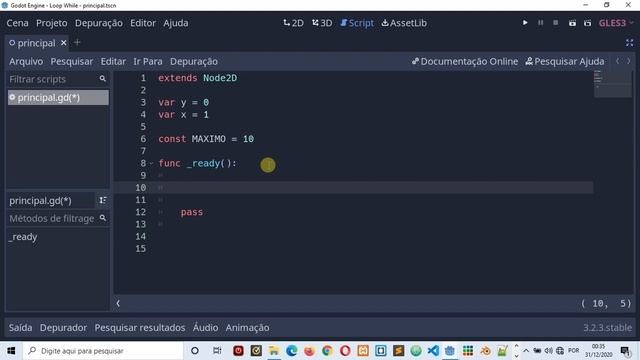Go to next edited document arrow
The image size is (640, 360).
(629, 61)
